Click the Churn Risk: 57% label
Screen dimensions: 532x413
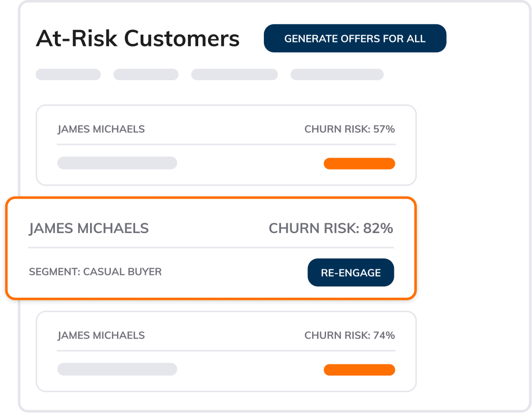pos(349,129)
